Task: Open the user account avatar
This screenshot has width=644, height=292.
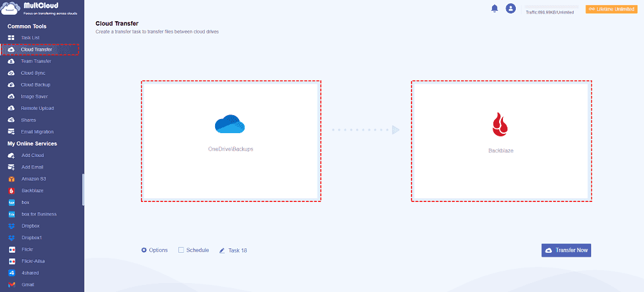Action: click(x=511, y=8)
